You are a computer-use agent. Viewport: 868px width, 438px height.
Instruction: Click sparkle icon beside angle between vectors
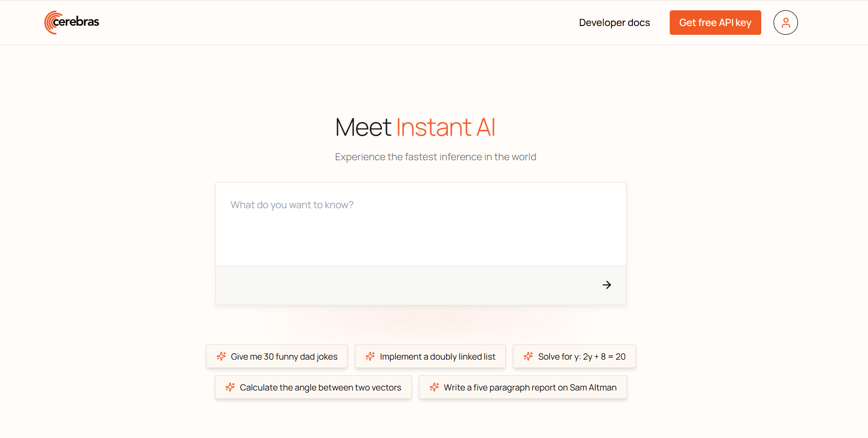point(230,387)
